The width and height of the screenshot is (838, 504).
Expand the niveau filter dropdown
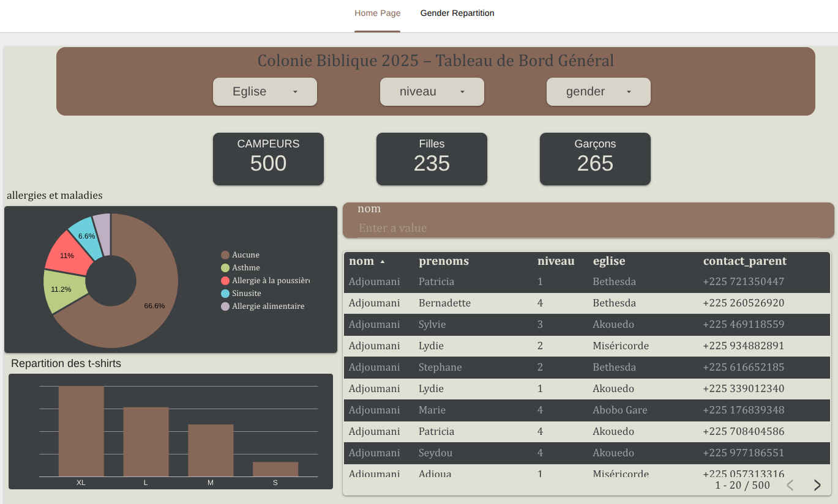(432, 92)
